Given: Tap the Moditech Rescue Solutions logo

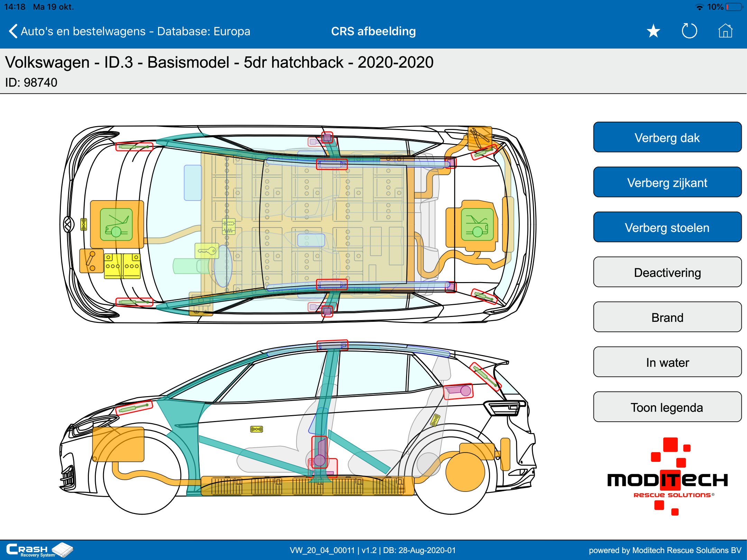Looking at the screenshot, I should [x=667, y=477].
